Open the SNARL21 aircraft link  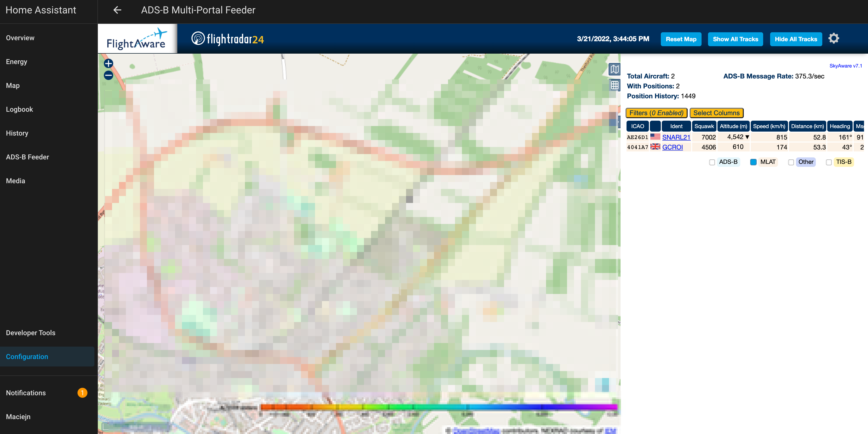tap(676, 137)
